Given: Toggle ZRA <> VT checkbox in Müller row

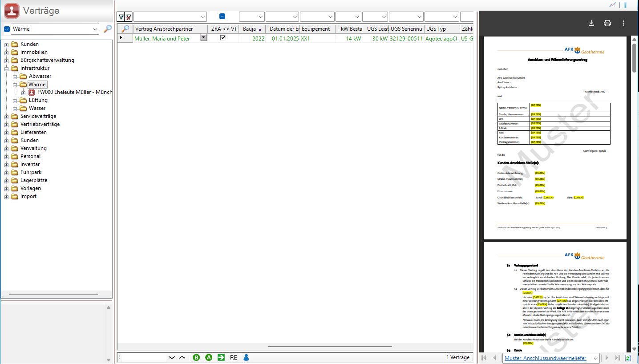Looking at the screenshot, I should point(223,38).
